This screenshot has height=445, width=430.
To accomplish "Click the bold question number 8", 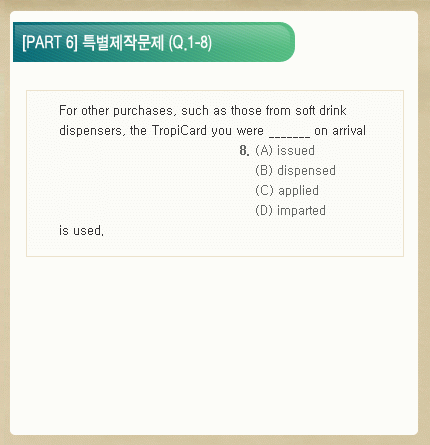I will (244, 151).
